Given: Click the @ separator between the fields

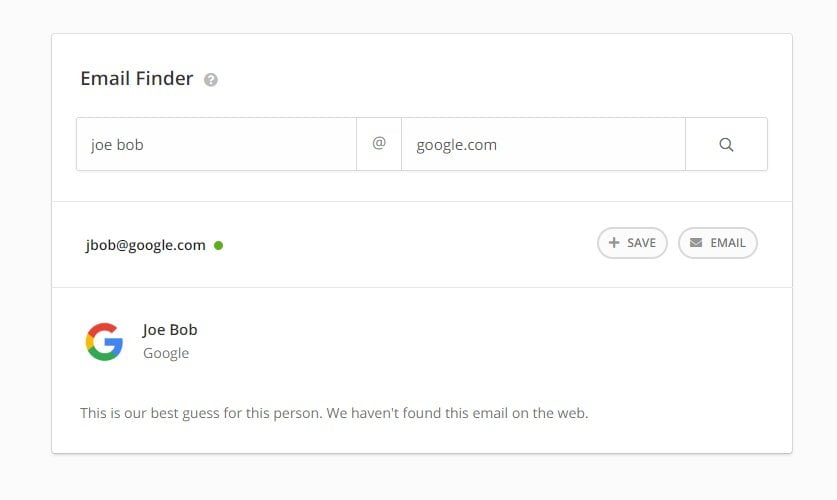Looking at the screenshot, I should coord(379,144).
